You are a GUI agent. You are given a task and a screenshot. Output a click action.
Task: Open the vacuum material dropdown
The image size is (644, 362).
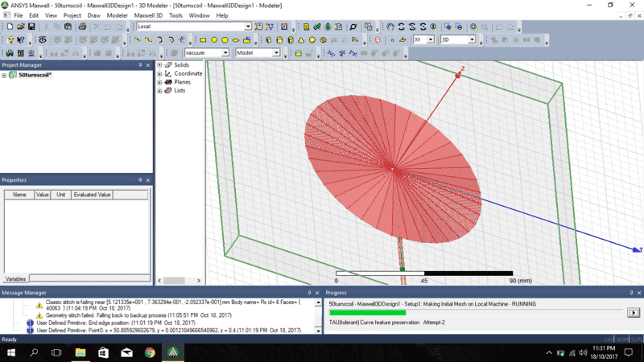pyautogui.click(x=225, y=53)
